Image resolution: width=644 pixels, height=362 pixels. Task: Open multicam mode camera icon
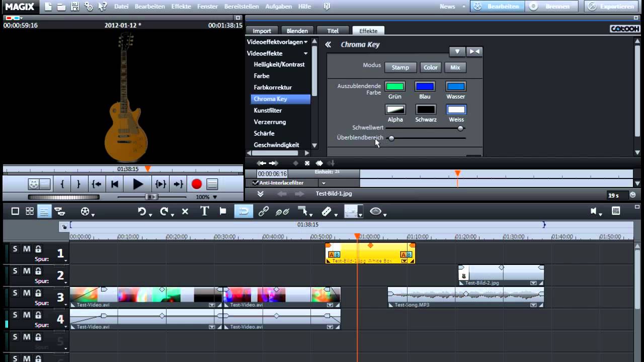tap(59, 212)
